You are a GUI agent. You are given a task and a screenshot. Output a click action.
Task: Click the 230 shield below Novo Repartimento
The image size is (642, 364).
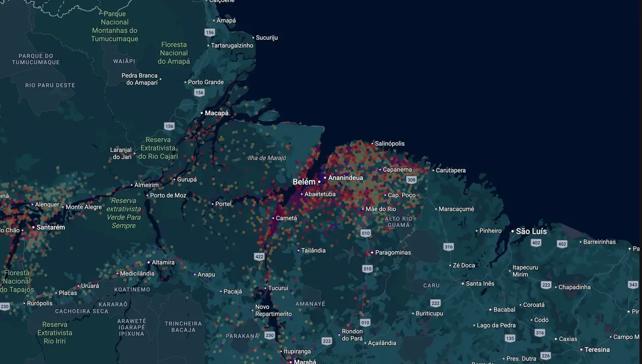[x=269, y=335]
